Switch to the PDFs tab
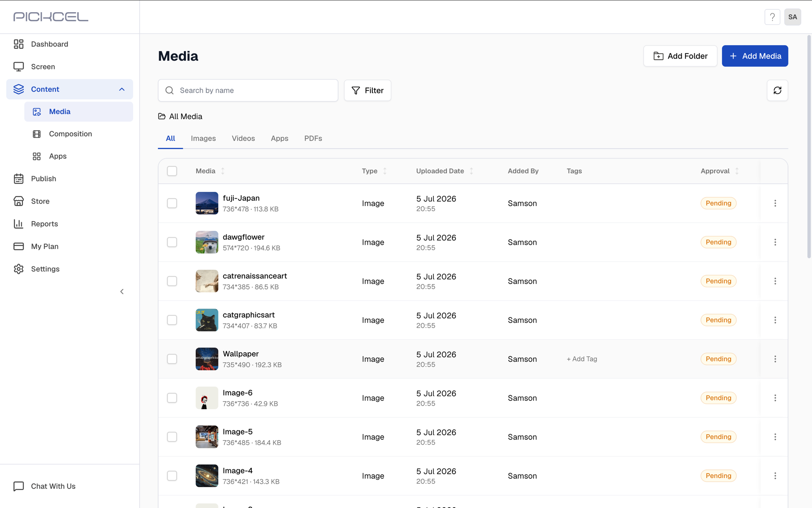This screenshot has height=508, width=812. [x=313, y=138]
